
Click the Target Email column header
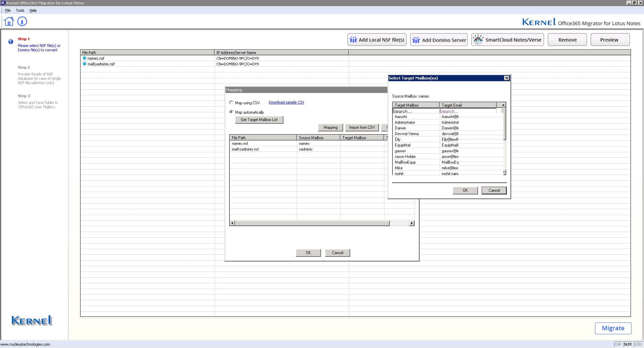tap(468, 105)
